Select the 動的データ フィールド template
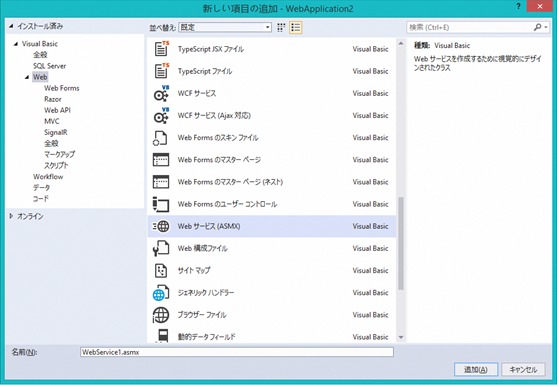 [x=272, y=335]
